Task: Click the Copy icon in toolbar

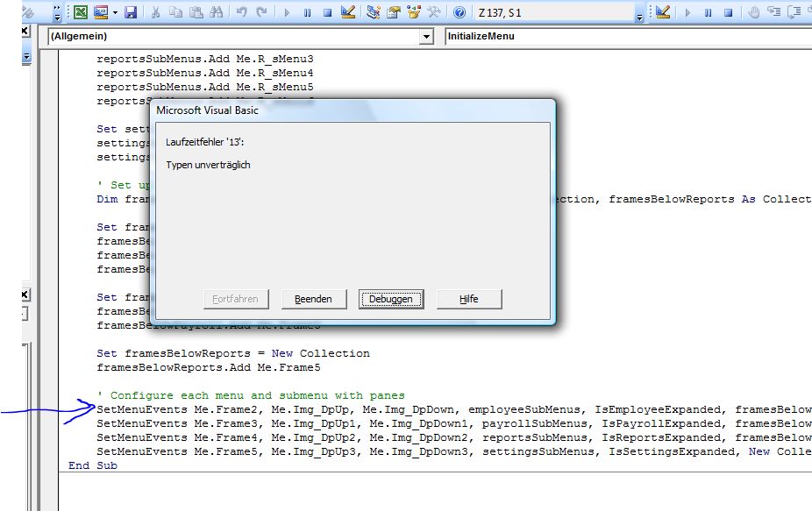Action: click(176, 12)
